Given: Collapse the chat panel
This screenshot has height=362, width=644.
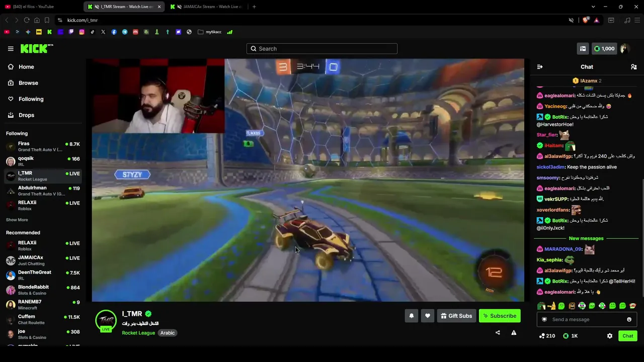Looking at the screenshot, I should pos(540,67).
